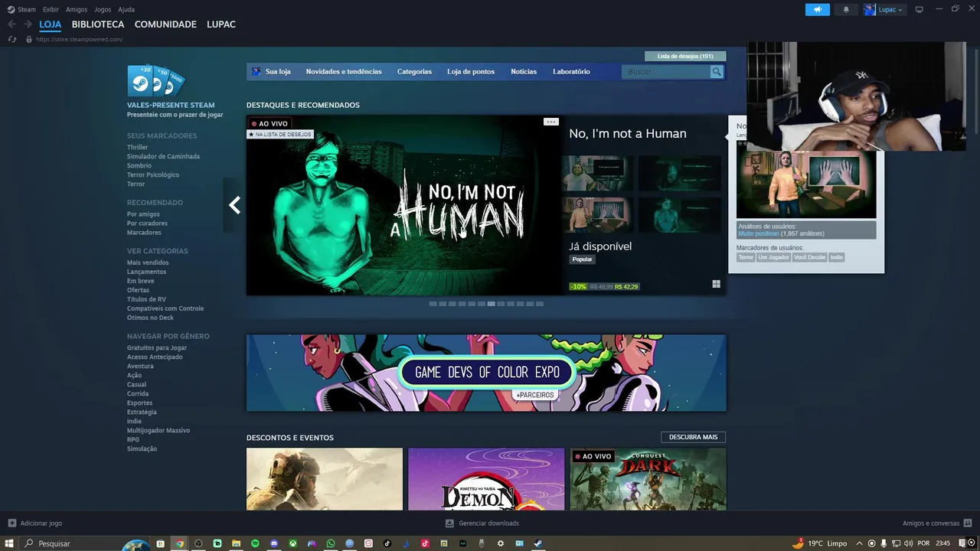Click the LOJA tab
The height and width of the screenshot is (551, 980).
[x=51, y=24]
